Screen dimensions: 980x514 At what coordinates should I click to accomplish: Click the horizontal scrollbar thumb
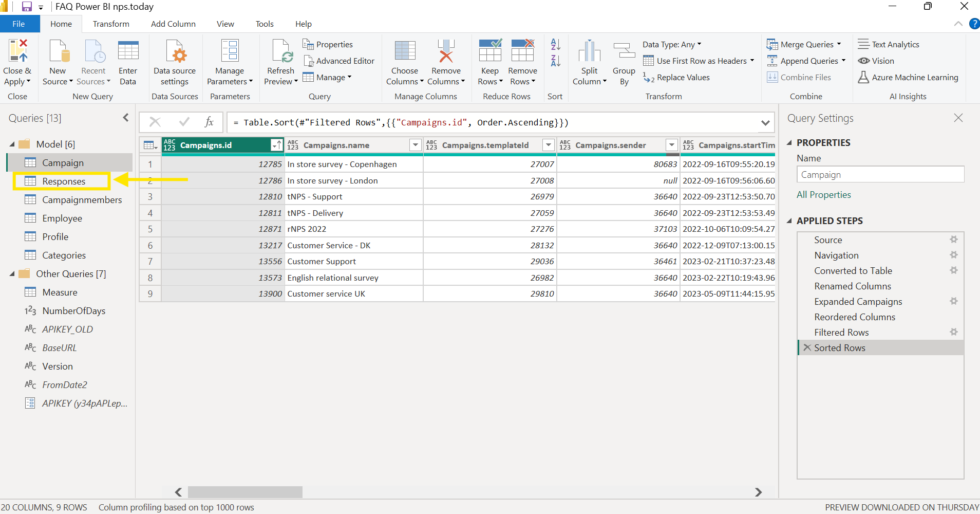tap(245, 492)
